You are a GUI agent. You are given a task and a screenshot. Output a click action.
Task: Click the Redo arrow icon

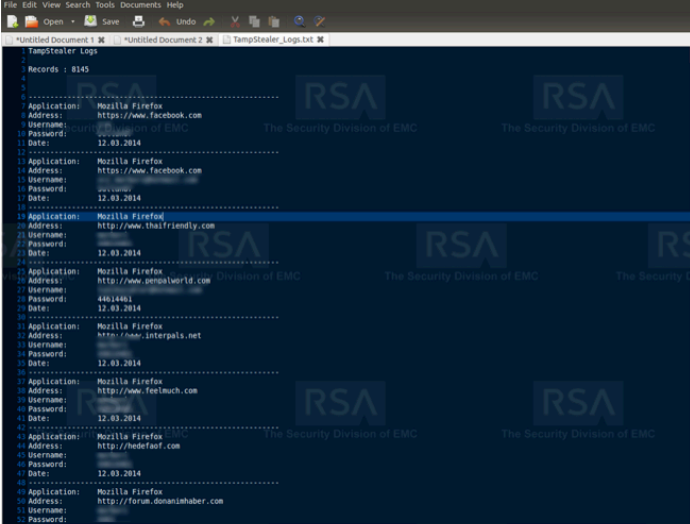tap(209, 21)
